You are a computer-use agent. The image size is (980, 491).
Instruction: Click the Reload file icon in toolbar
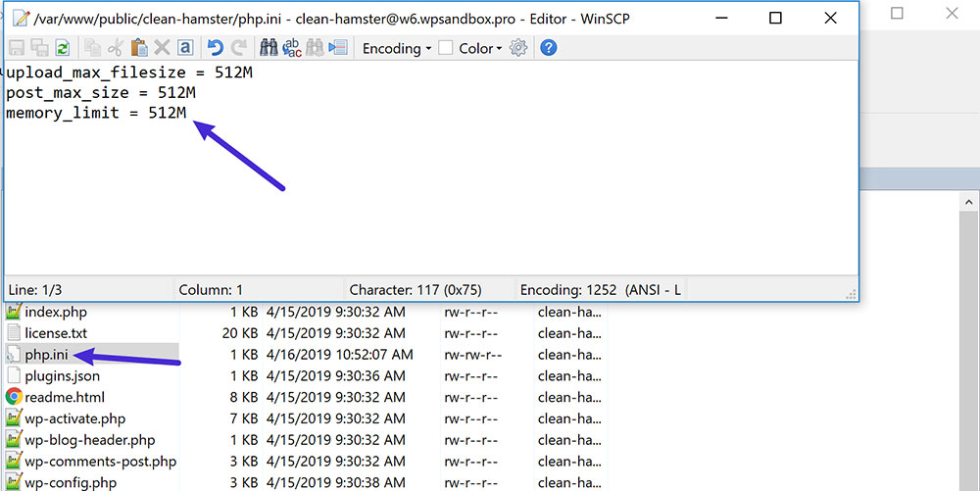[x=62, y=48]
